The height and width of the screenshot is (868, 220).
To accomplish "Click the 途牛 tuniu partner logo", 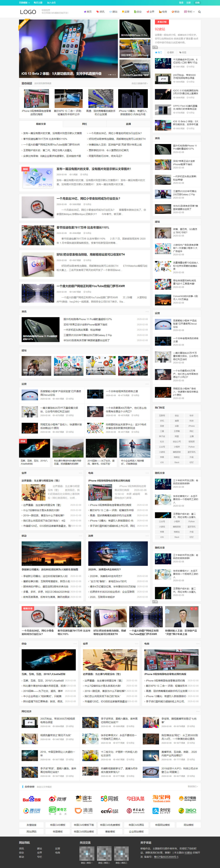I will (84, 799).
